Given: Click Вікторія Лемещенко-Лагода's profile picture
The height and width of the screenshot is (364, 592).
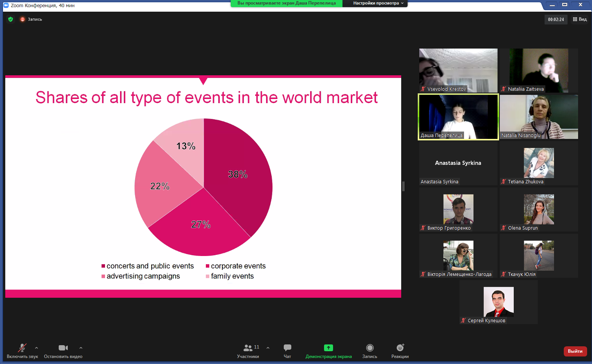Looking at the screenshot, I should [x=458, y=256].
